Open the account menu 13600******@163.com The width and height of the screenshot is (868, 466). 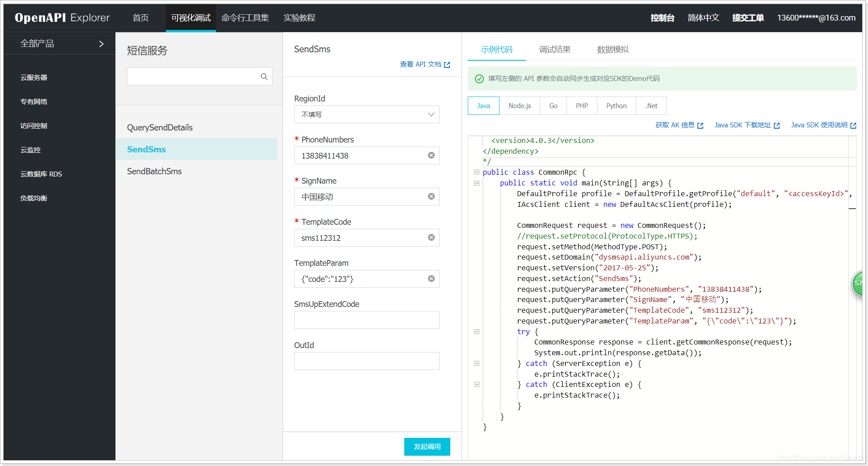click(816, 18)
